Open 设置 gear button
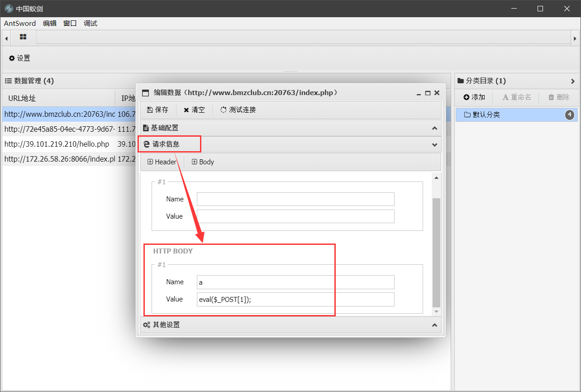Image resolution: width=581 pixels, height=392 pixels. pos(19,58)
